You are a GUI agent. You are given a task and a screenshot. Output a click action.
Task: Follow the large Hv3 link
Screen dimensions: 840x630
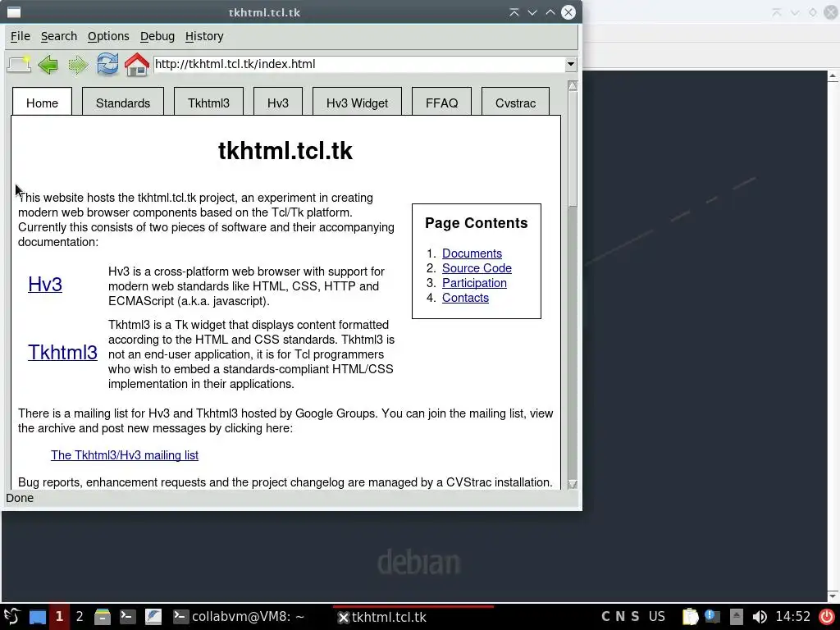pos(45,285)
